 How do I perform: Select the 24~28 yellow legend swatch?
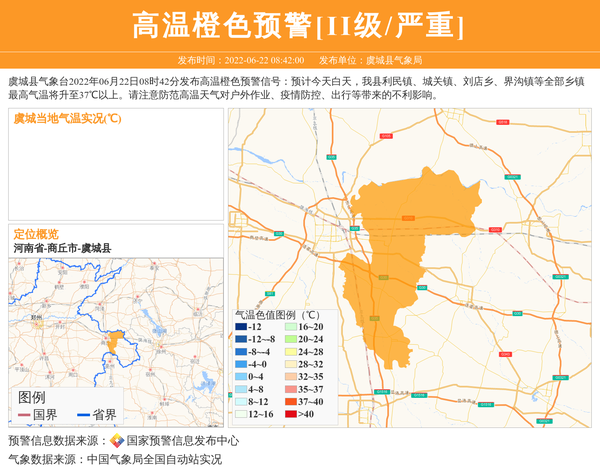[291, 352]
